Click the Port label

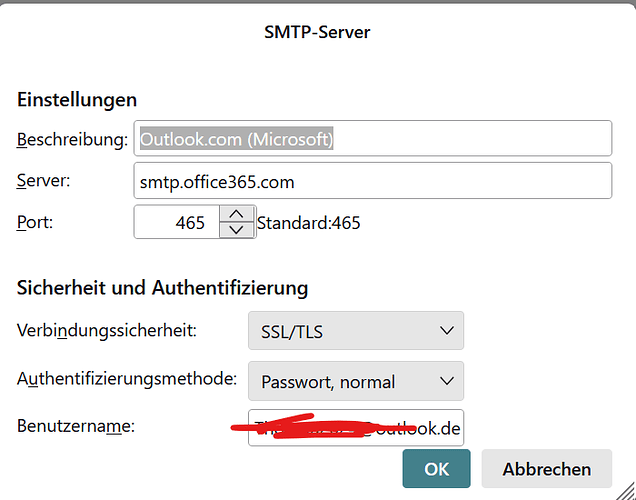[35, 222]
